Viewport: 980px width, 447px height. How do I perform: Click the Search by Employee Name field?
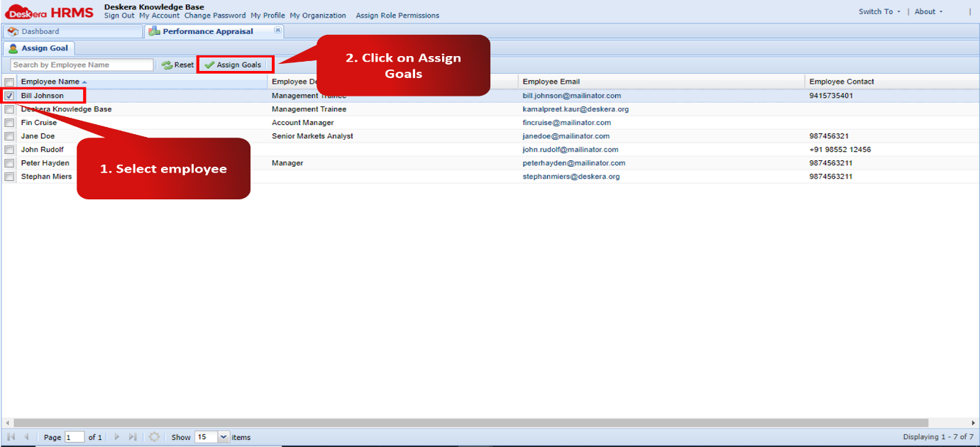tap(82, 65)
